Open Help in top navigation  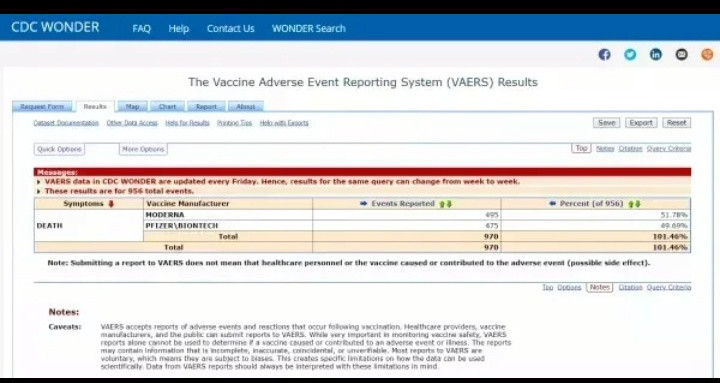[179, 28]
